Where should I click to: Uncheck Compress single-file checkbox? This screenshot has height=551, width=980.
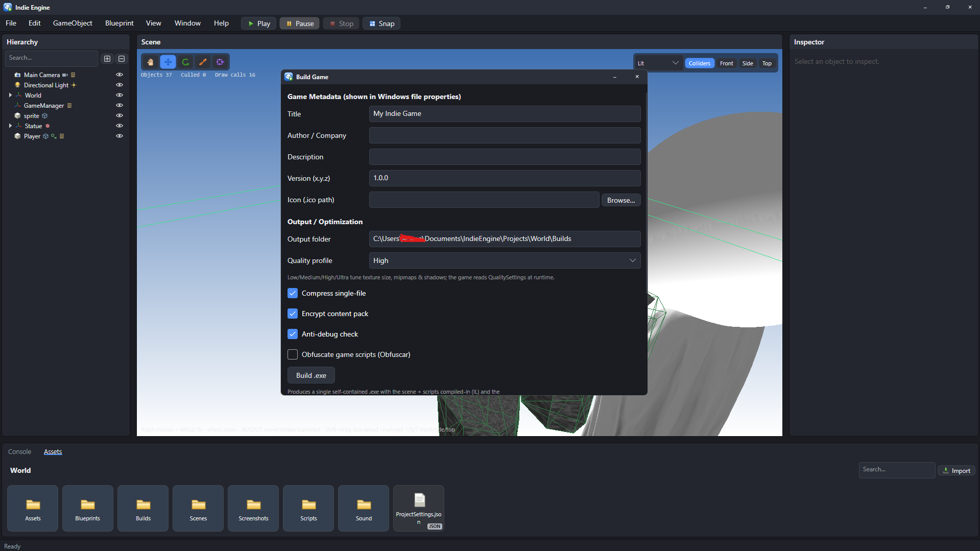pos(293,293)
